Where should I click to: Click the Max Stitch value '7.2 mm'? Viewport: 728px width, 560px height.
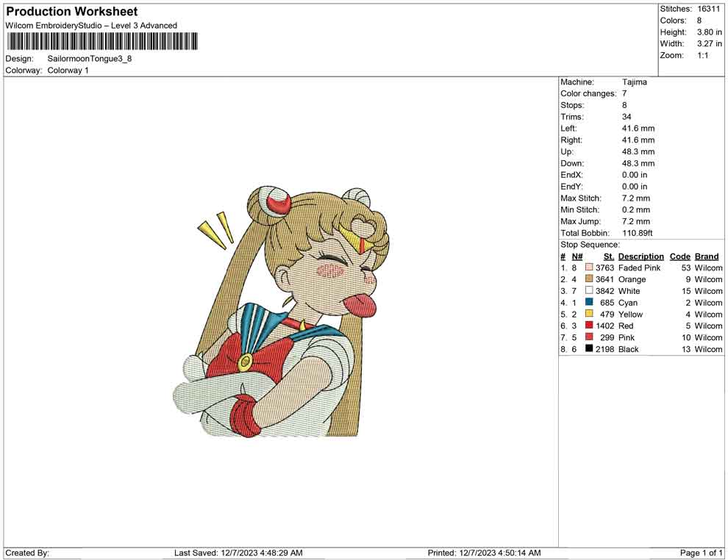[636, 198]
